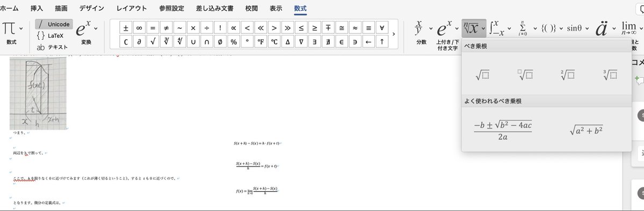Insert square root with degree 2 template

click(x=568, y=75)
